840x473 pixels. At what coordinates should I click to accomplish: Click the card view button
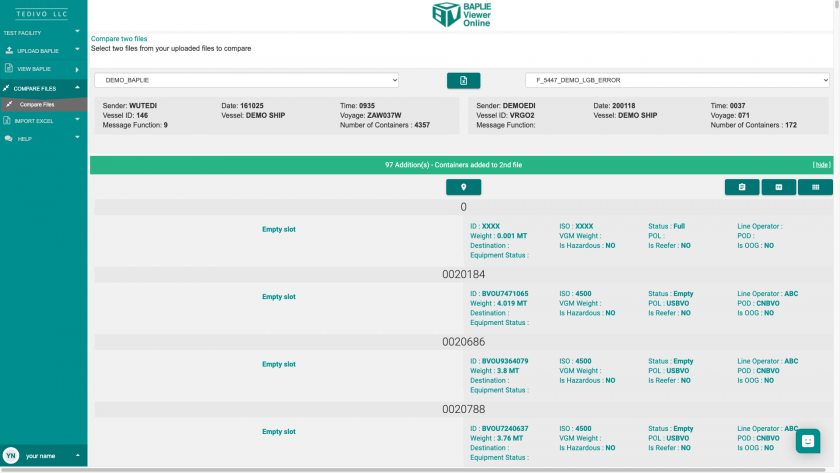pyautogui.click(x=778, y=187)
